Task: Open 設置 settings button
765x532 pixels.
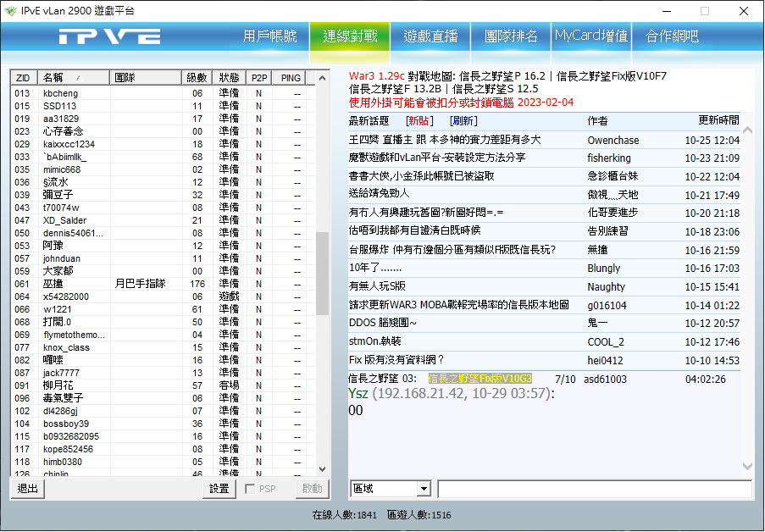Action: click(x=219, y=489)
